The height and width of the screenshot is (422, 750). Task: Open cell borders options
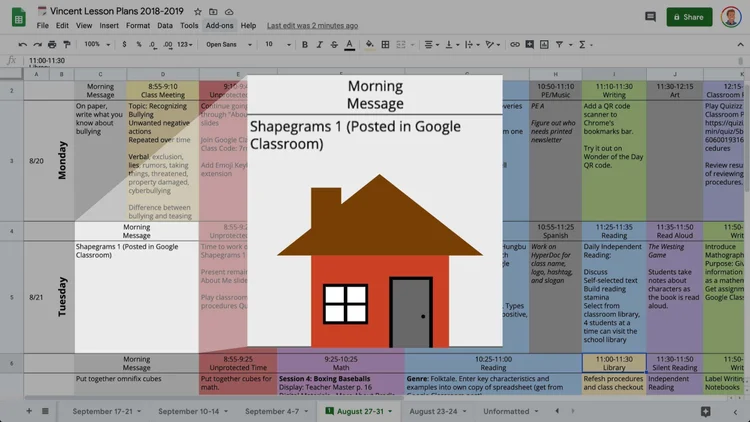point(385,44)
